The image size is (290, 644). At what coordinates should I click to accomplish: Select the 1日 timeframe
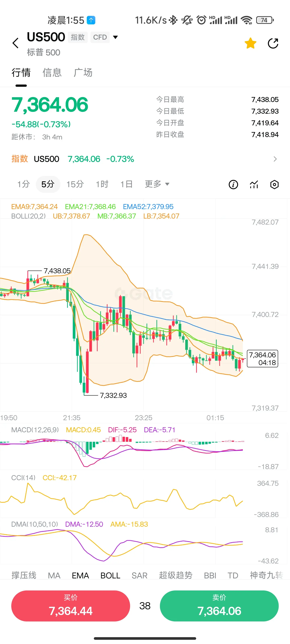click(127, 184)
